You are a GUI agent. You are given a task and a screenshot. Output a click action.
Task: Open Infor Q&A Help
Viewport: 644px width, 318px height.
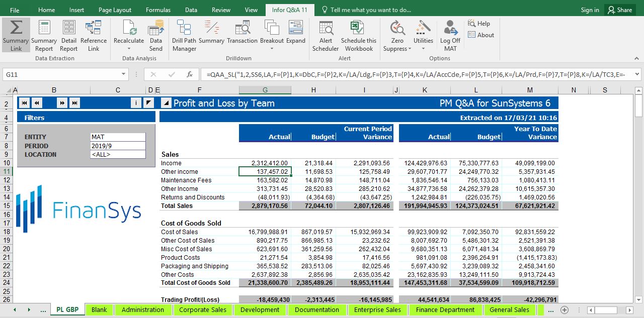tap(478, 24)
